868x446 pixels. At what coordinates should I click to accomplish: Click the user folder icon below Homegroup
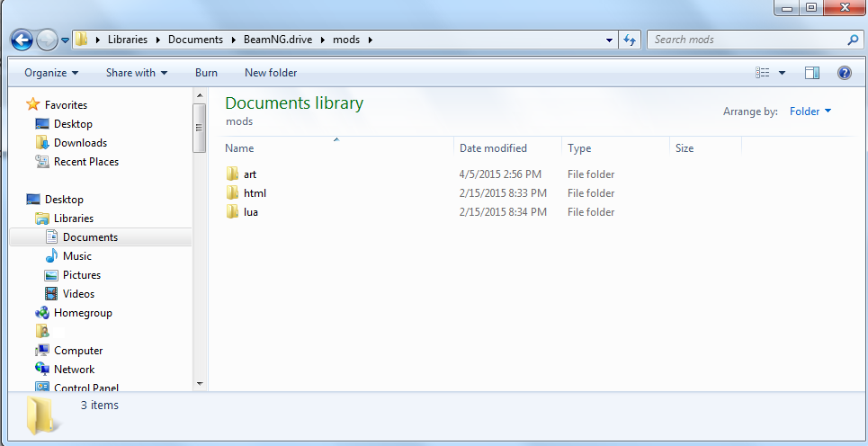(x=42, y=332)
